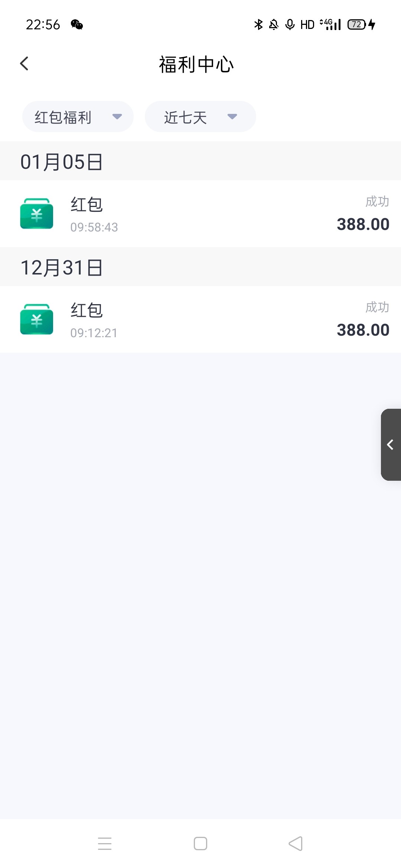Tap the back arrow beside 福利中心
401x868 pixels.
25,63
